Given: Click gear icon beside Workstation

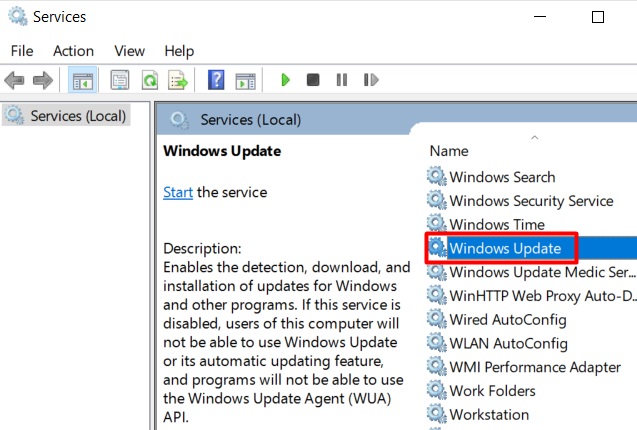Looking at the screenshot, I should pyautogui.click(x=437, y=414).
